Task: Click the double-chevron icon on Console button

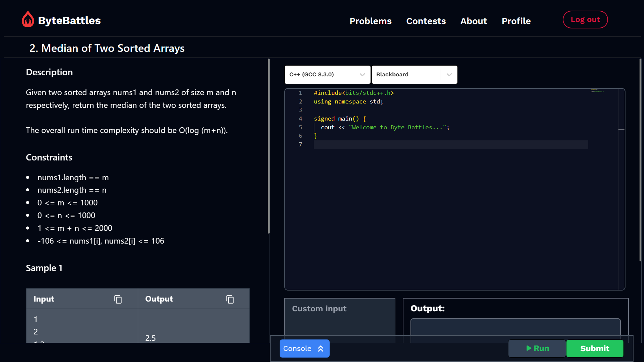Action: coord(321,349)
